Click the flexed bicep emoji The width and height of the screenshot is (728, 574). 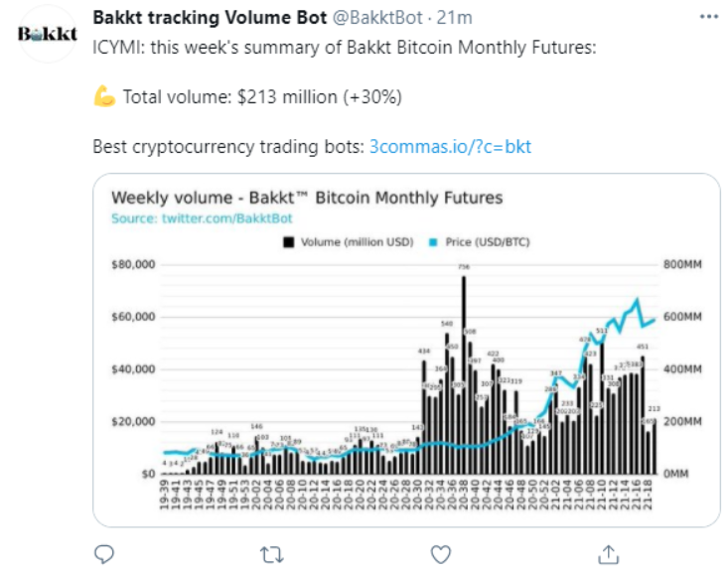coord(104,97)
